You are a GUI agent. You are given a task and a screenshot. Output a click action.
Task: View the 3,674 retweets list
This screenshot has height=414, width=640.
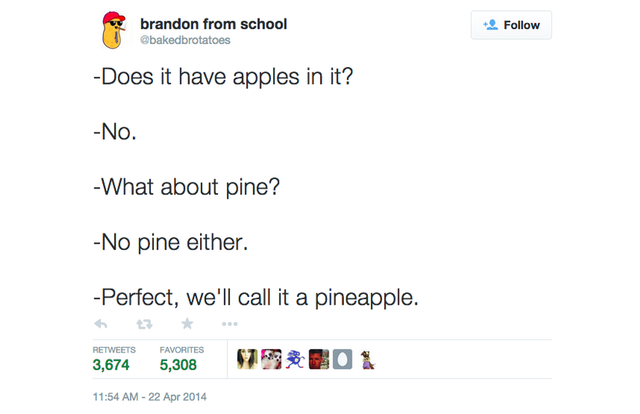pos(111,366)
